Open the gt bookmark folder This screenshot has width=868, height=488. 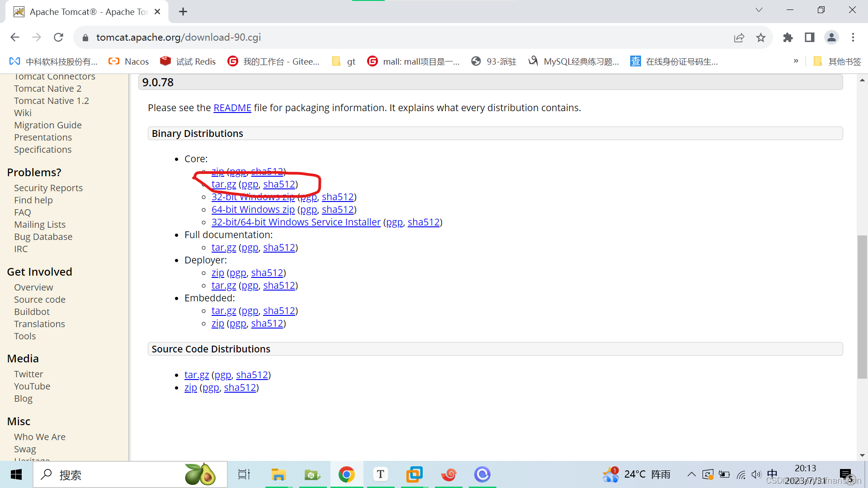pyautogui.click(x=344, y=61)
